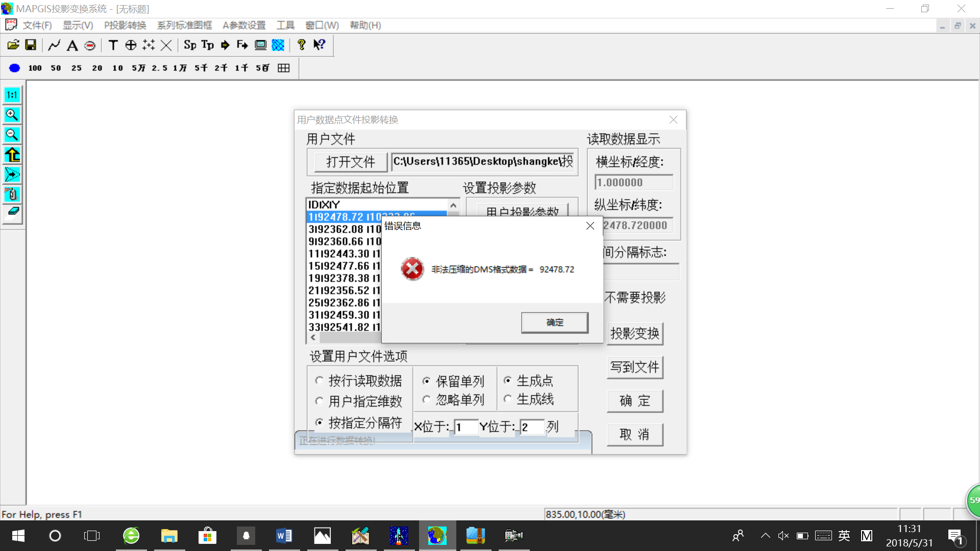
Task: Click the zoom out magnifier icon
Action: click(x=12, y=135)
